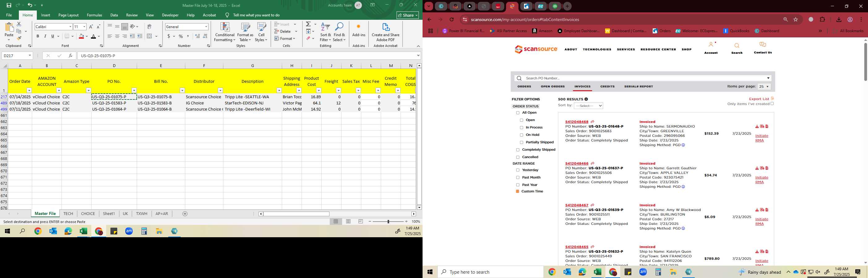The image size is (868, 278).
Task: Check the Yesterday date range
Action: [x=518, y=170]
